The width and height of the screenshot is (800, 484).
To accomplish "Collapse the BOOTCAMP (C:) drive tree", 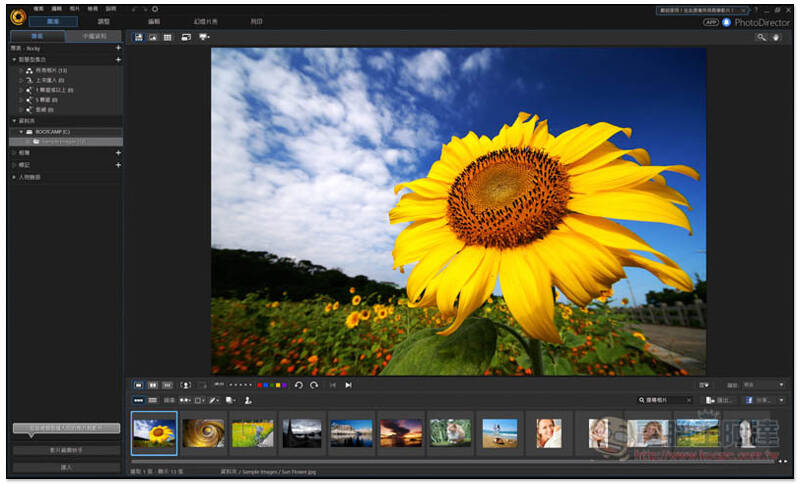I will [x=21, y=132].
